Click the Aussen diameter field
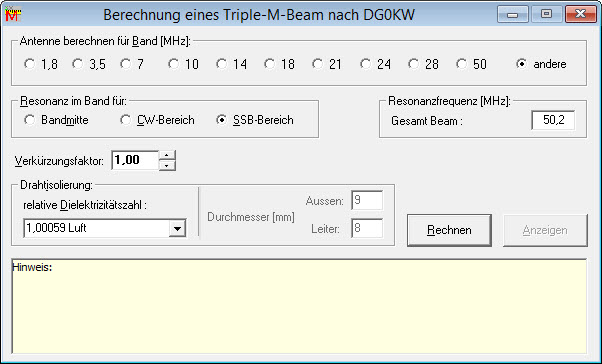This screenshot has width=602, height=364. [367, 200]
